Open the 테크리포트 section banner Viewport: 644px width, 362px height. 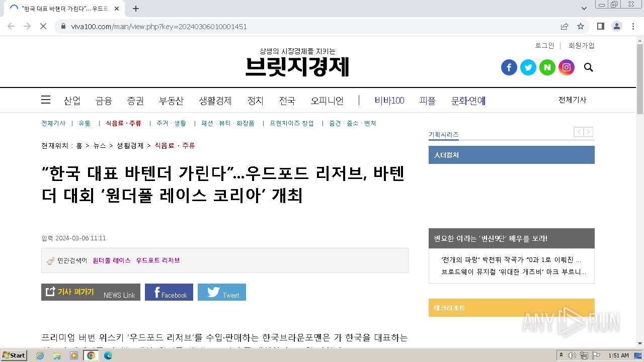(x=511, y=308)
